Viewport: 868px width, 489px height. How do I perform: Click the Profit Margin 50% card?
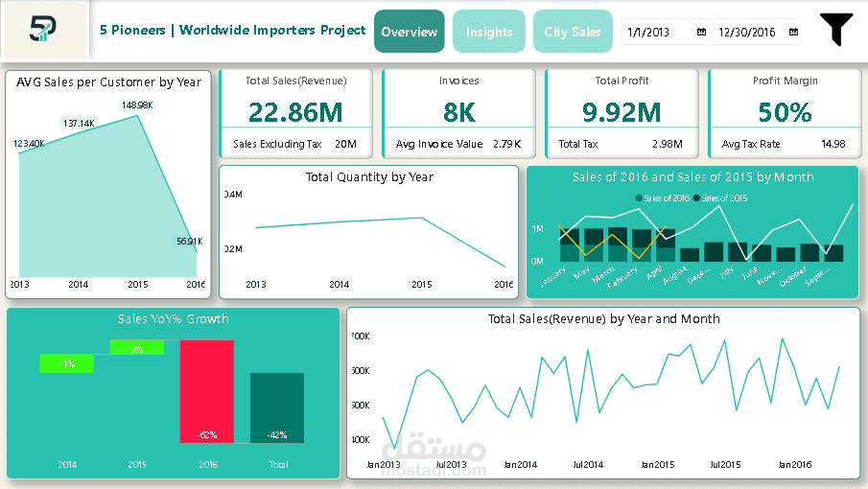click(785, 113)
